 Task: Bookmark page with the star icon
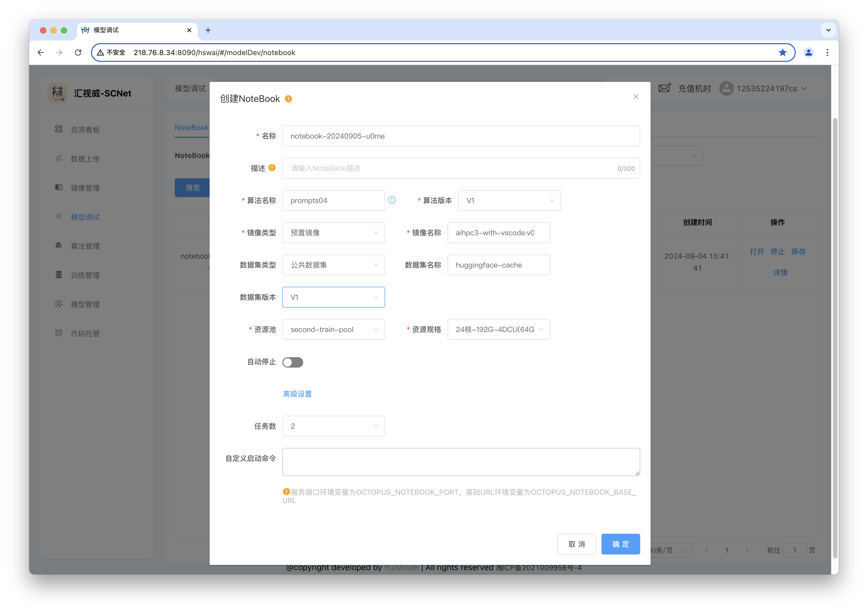(782, 53)
